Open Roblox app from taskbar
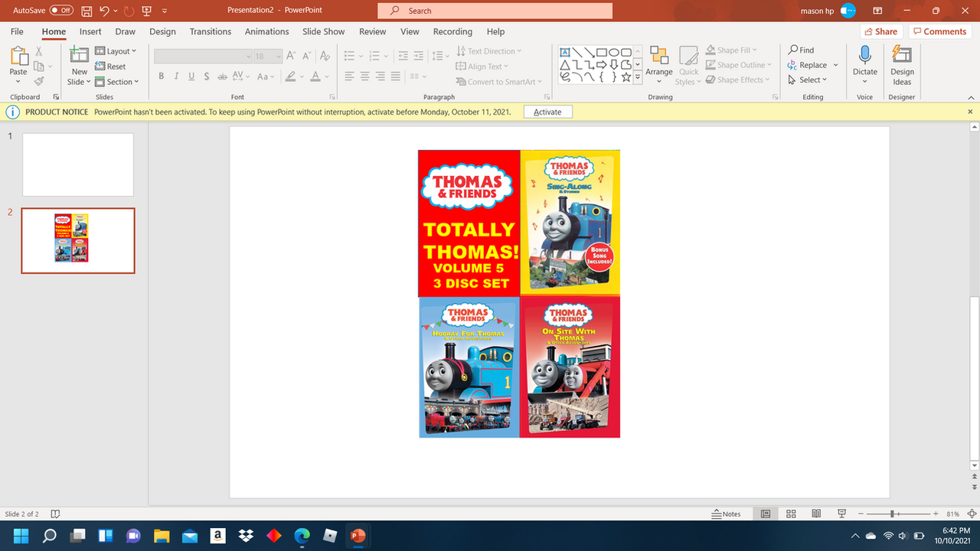Image resolution: width=980 pixels, height=551 pixels. point(330,535)
